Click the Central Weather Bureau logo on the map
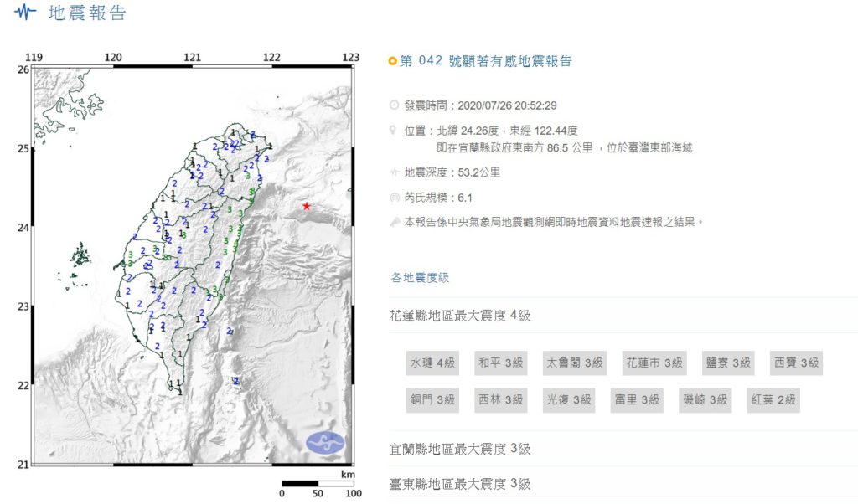The height and width of the screenshot is (504, 858). [x=325, y=442]
